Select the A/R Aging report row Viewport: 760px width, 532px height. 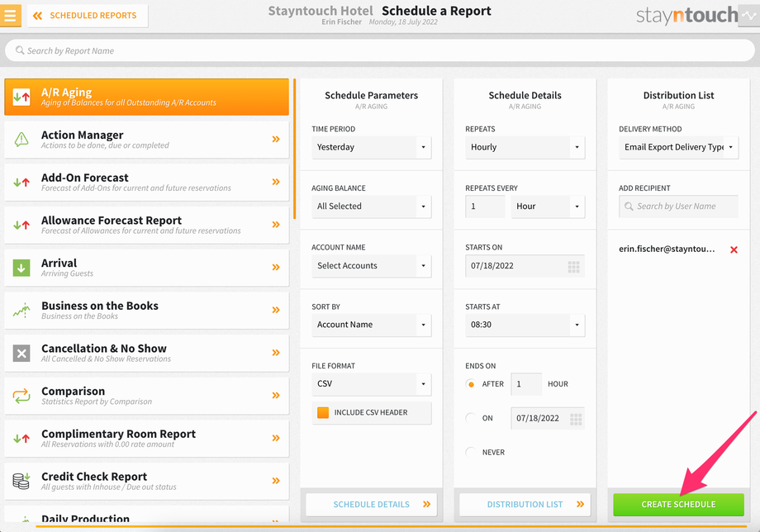[146, 97]
